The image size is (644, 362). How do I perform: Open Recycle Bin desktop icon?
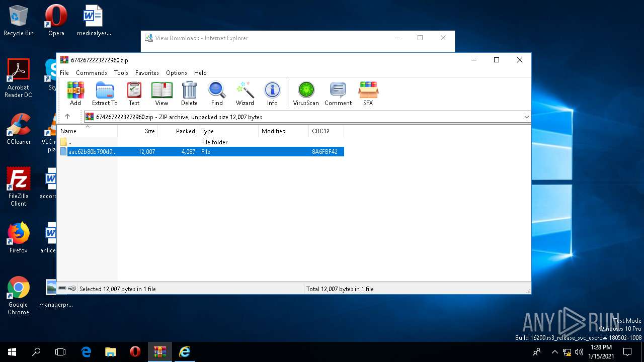[19, 21]
